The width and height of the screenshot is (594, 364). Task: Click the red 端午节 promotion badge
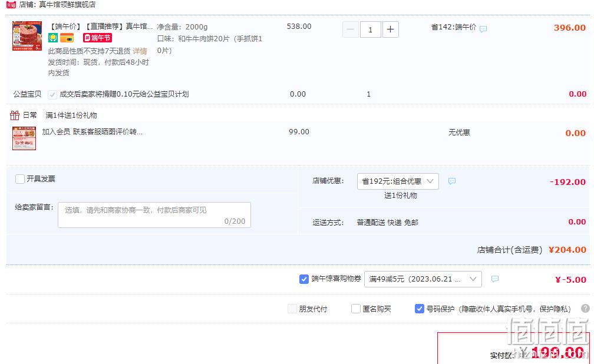coord(97,38)
